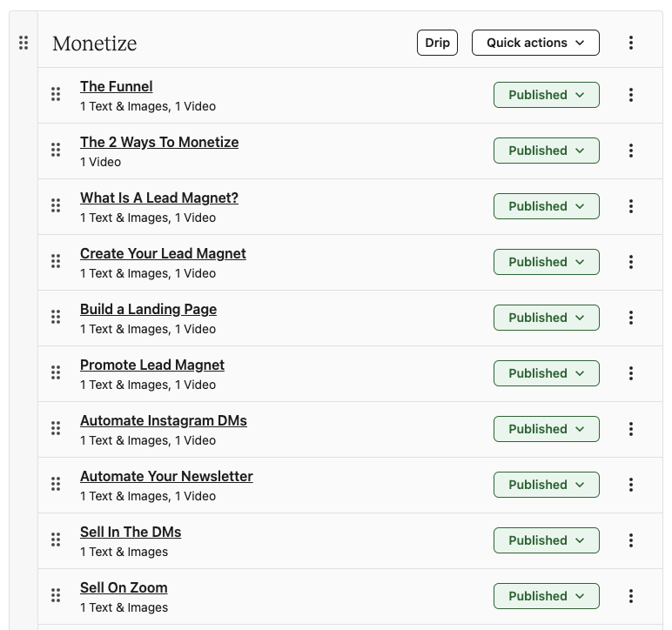Expand the Quick actions dropdown
The height and width of the screenshot is (630, 672).
[x=535, y=43]
